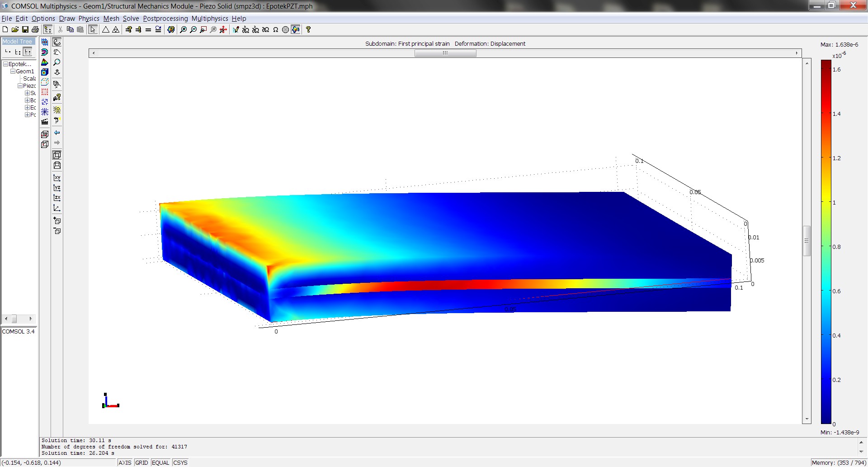Click horizontal scrollbar thumb above plot
The image size is (868, 467).
pos(445,53)
